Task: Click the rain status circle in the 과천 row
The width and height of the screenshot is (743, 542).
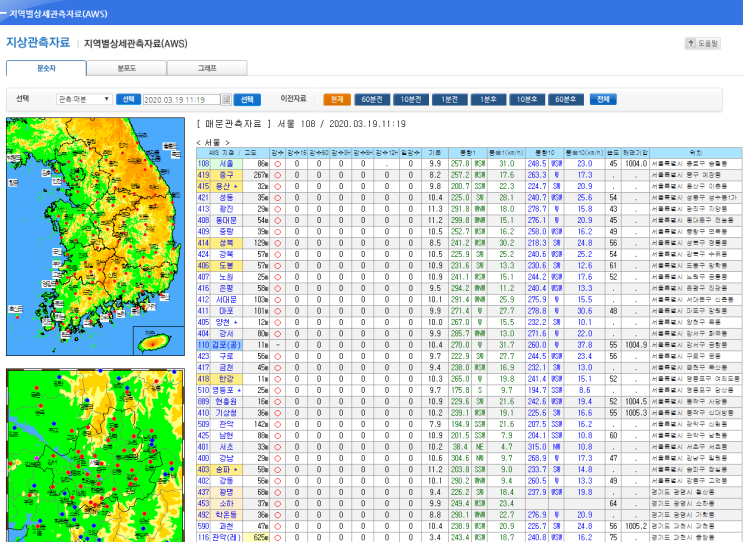Action: point(278,526)
